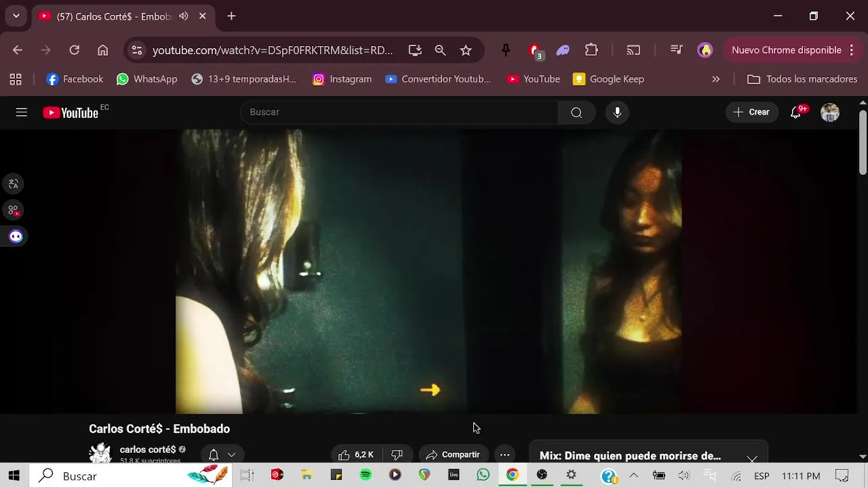This screenshot has width=868, height=488.
Task: Show more bookmarks with the double chevron
Action: point(716,79)
